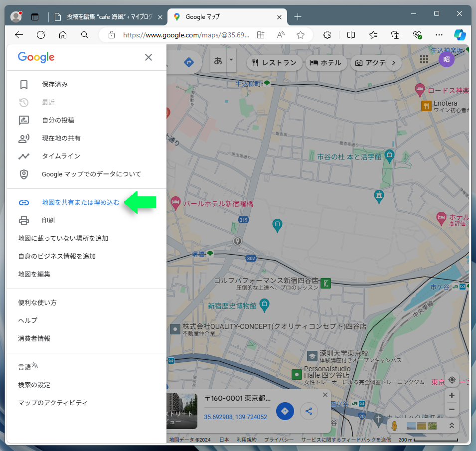This screenshot has width=476, height=451.
Task: Switch to the 投稿を編集 cafe 海風 tab
Action: pyautogui.click(x=109, y=17)
